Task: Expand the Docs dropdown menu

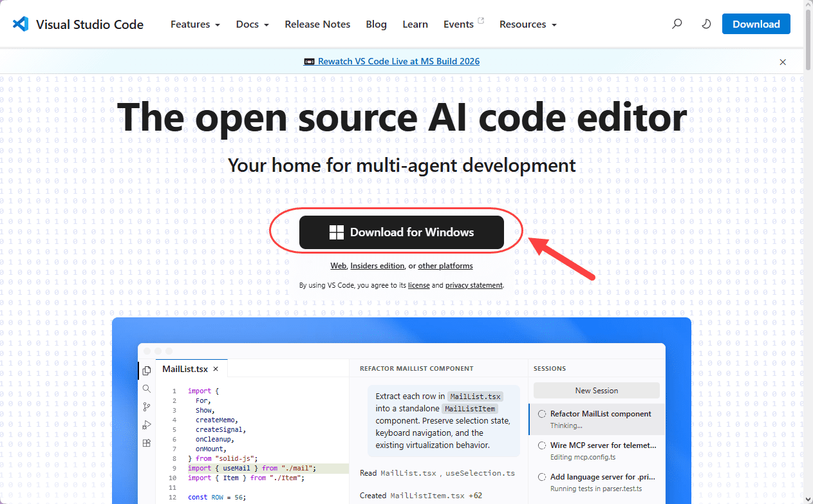Action: pyautogui.click(x=252, y=24)
